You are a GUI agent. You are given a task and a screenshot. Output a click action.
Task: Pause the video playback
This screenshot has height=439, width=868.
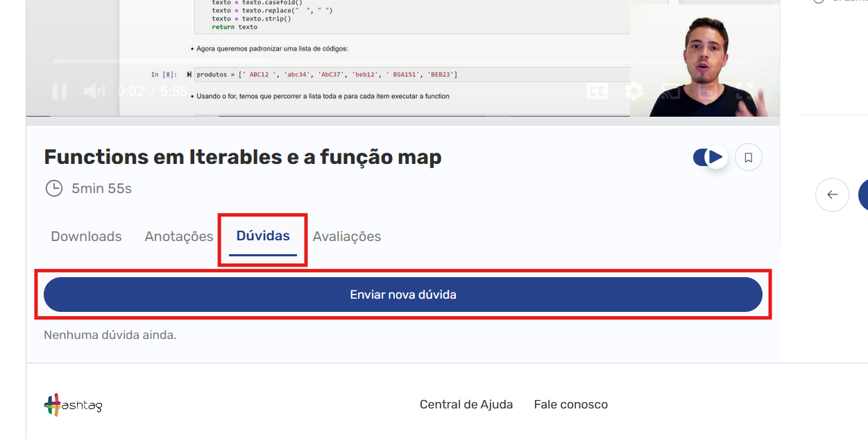(x=60, y=91)
